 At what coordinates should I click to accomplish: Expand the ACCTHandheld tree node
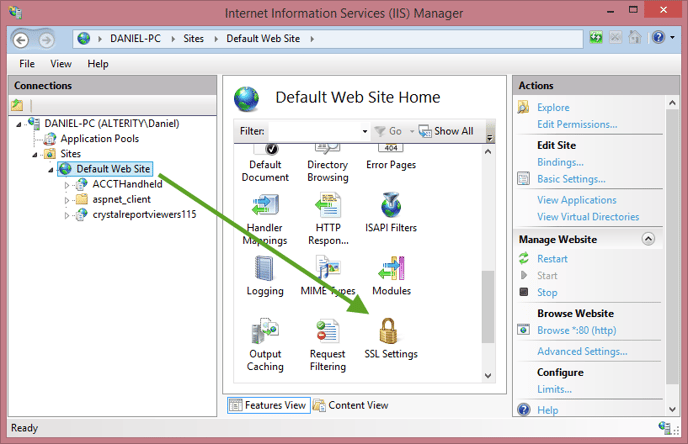(67, 185)
